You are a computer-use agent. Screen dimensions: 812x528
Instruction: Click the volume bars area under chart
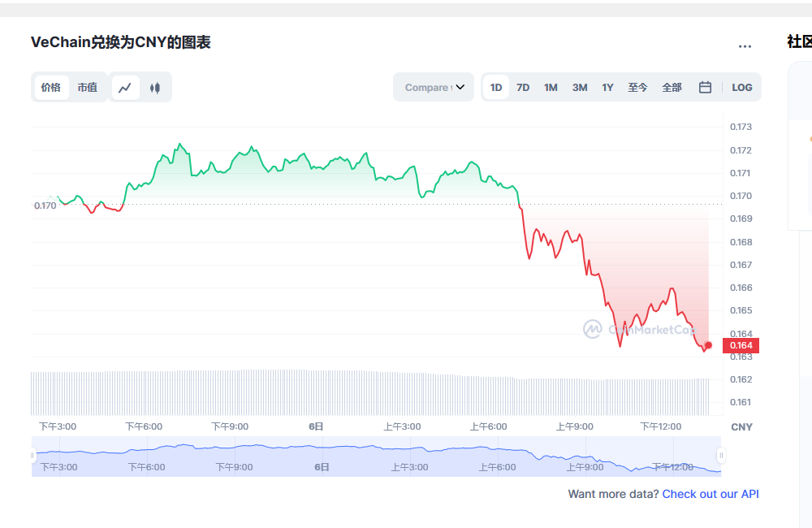[x=370, y=393]
